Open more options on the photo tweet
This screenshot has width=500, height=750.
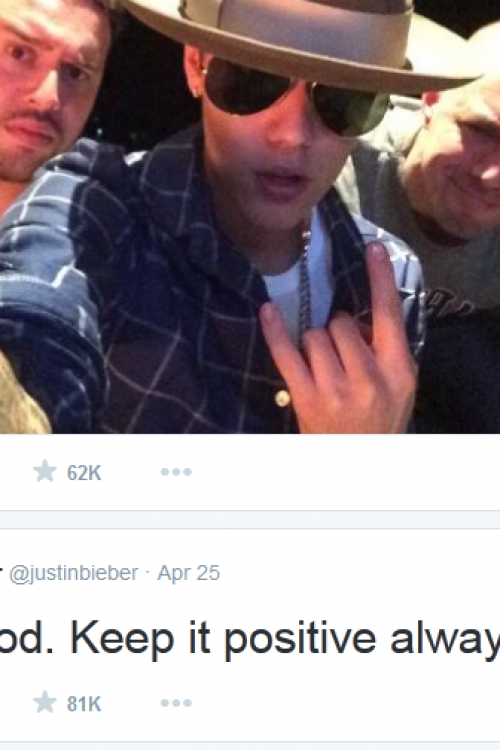point(176,472)
